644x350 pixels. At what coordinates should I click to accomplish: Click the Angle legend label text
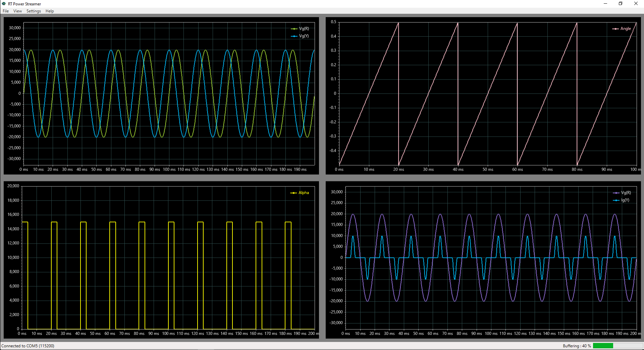click(626, 29)
